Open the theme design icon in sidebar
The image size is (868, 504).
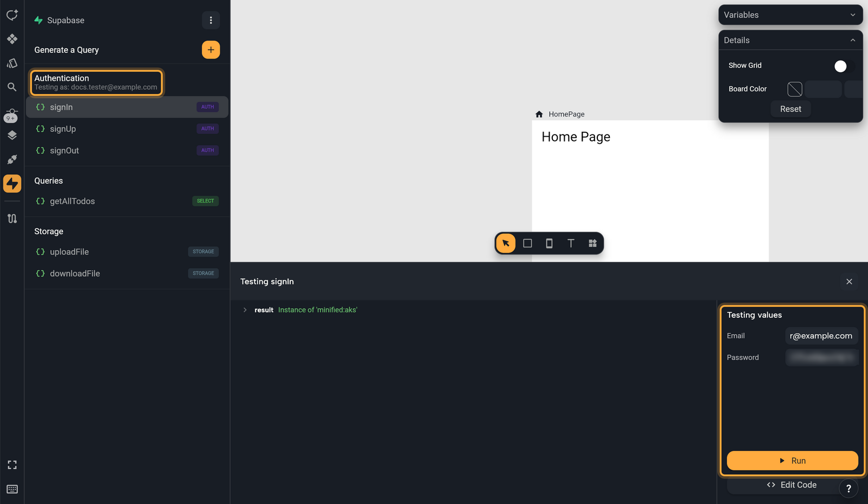12,63
